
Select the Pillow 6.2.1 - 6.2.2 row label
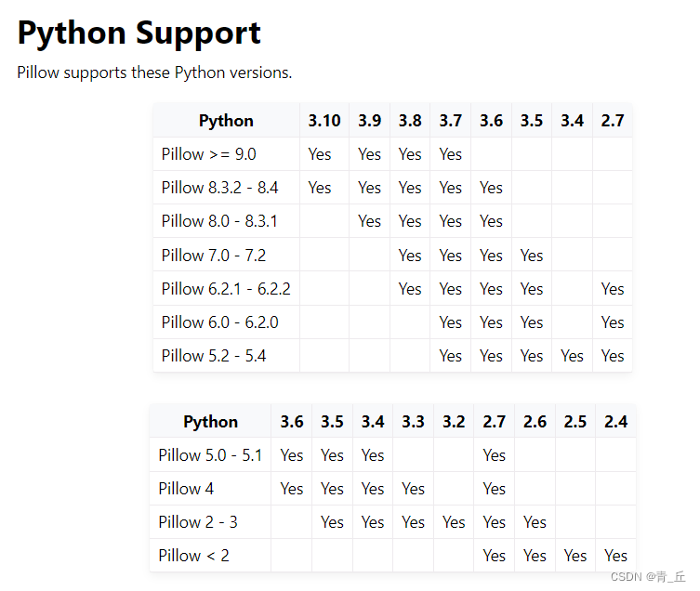226,289
